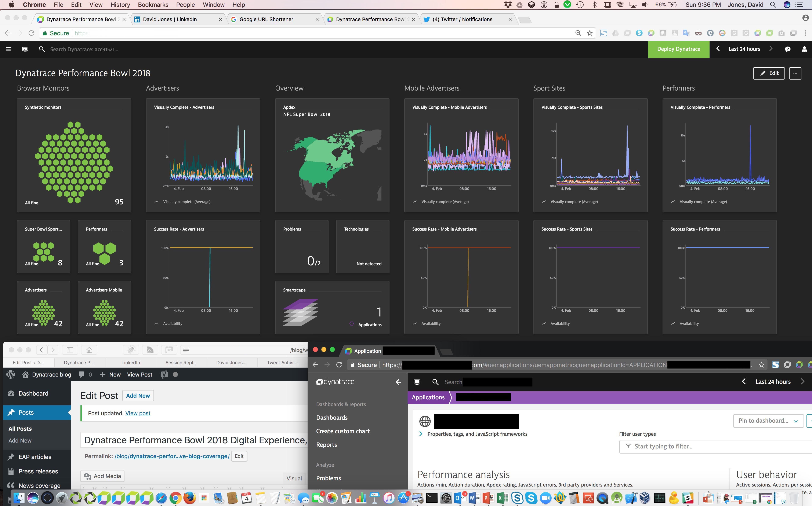Bookmark page with the star icon
This screenshot has height=506, width=812.
(590, 33)
